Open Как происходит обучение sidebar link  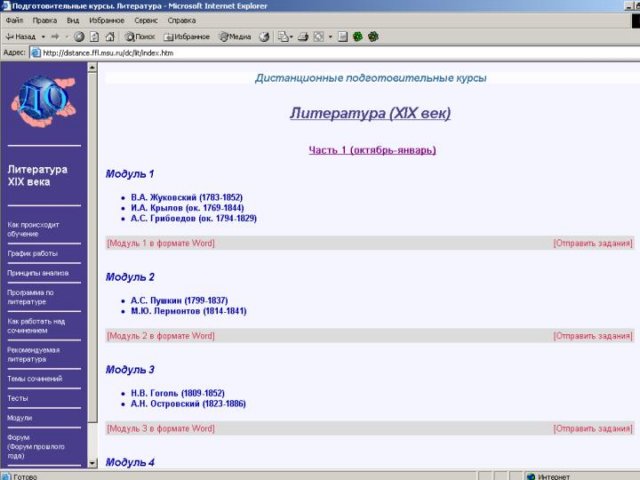(x=33, y=229)
